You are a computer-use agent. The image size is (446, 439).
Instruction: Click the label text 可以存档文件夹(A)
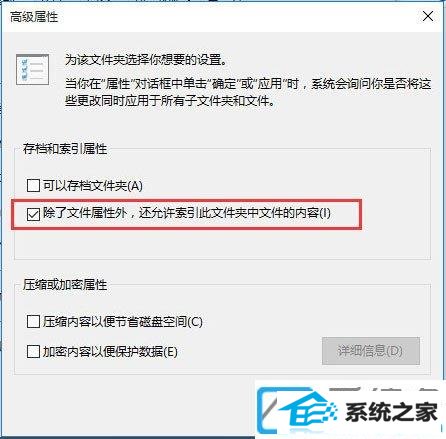click(x=93, y=185)
